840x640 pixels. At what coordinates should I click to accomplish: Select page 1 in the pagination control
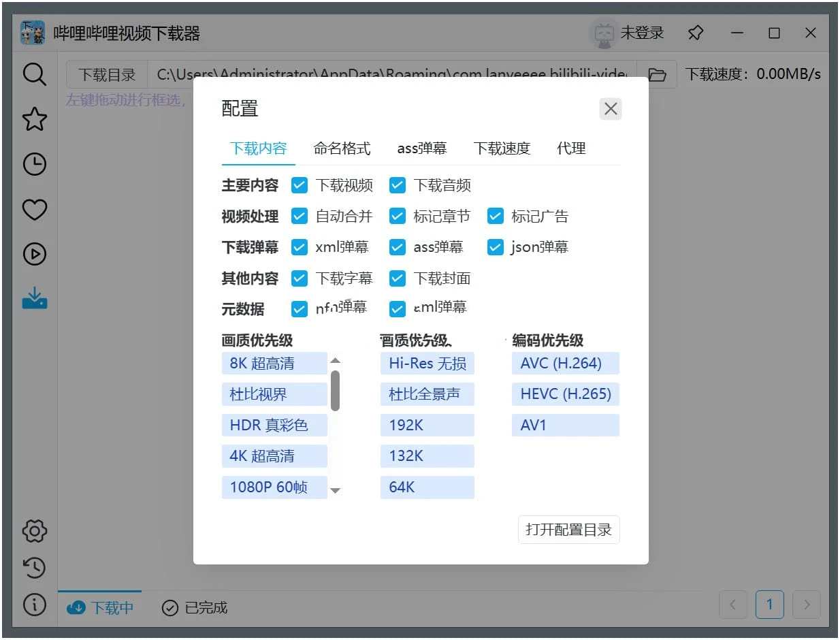coord(769,605)
